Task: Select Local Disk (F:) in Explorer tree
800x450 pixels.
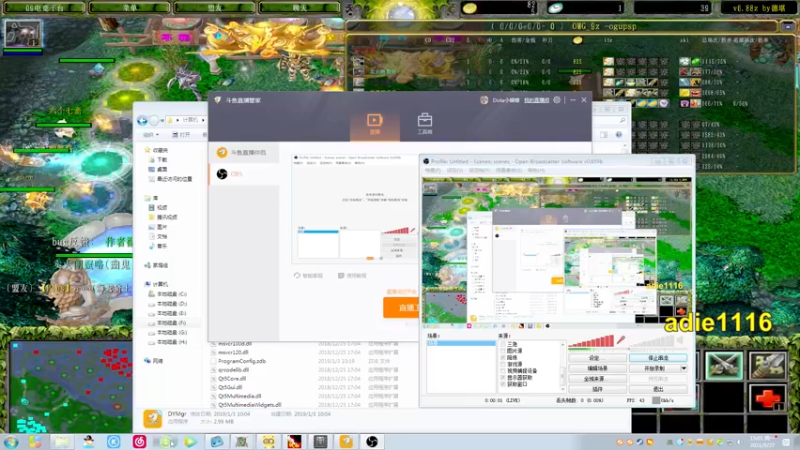Action: coord(167,323)
